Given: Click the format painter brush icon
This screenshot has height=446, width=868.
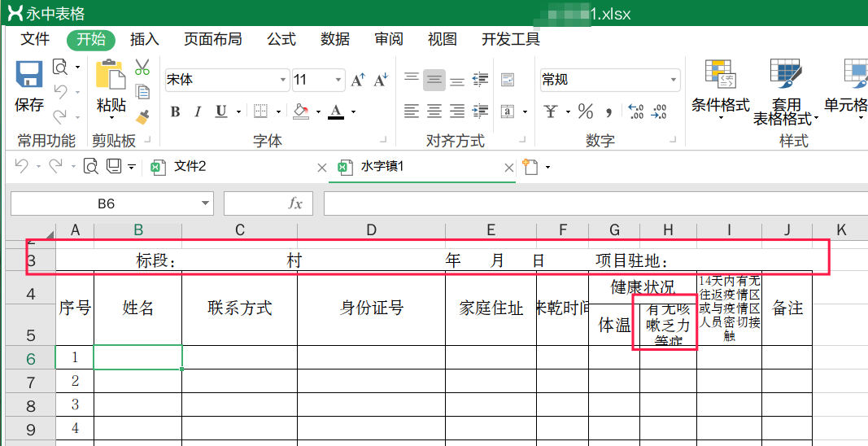Looking at the screenshot, I should (143, 116).
